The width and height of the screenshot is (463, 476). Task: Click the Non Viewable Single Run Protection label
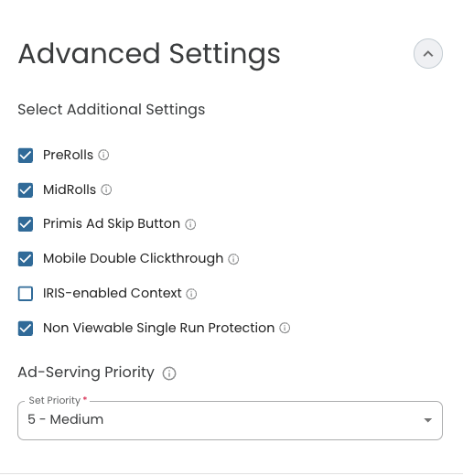pos(159,328)
